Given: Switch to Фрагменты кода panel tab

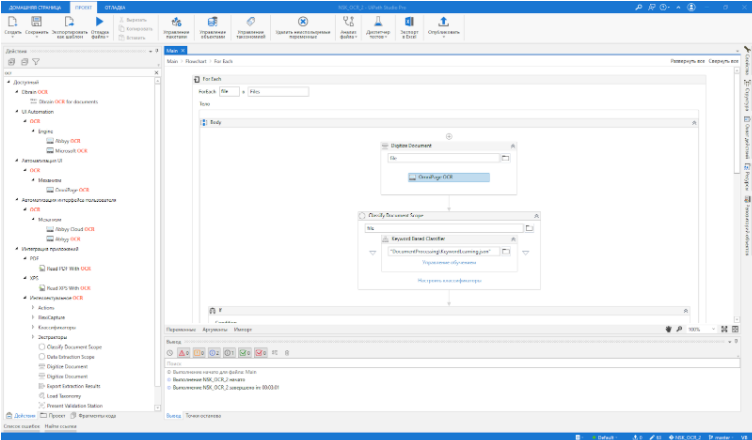Looking at the screenshot, I should pyautogui.click(x=94, y=416).
